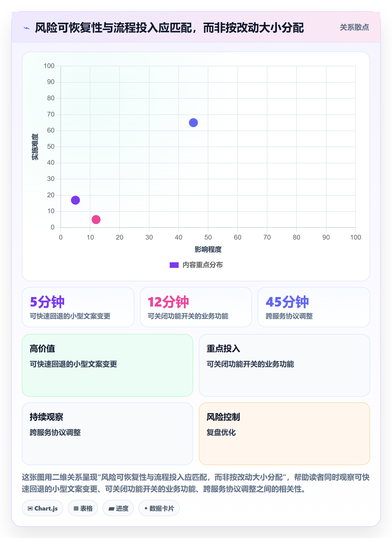The image size is (392, 538).
Task: Click the description paragraph starting with 这张图用二维关系
Action: (196, 483)
